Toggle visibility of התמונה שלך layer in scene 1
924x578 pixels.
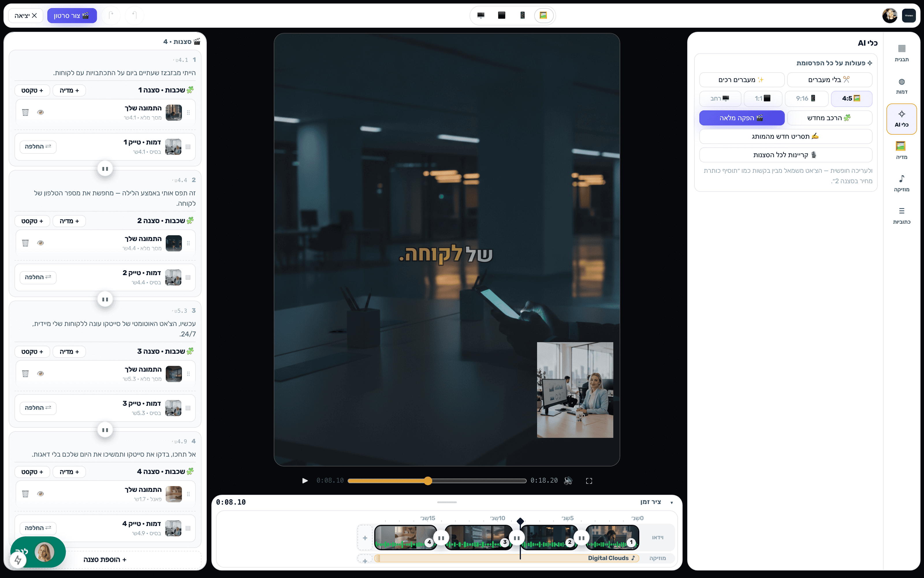coord(40,112)
